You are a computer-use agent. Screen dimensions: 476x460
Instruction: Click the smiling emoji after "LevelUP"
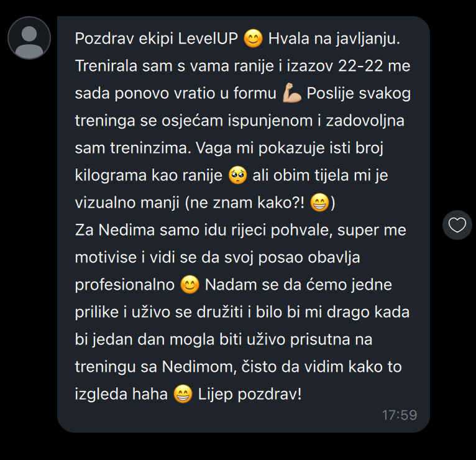253,39
